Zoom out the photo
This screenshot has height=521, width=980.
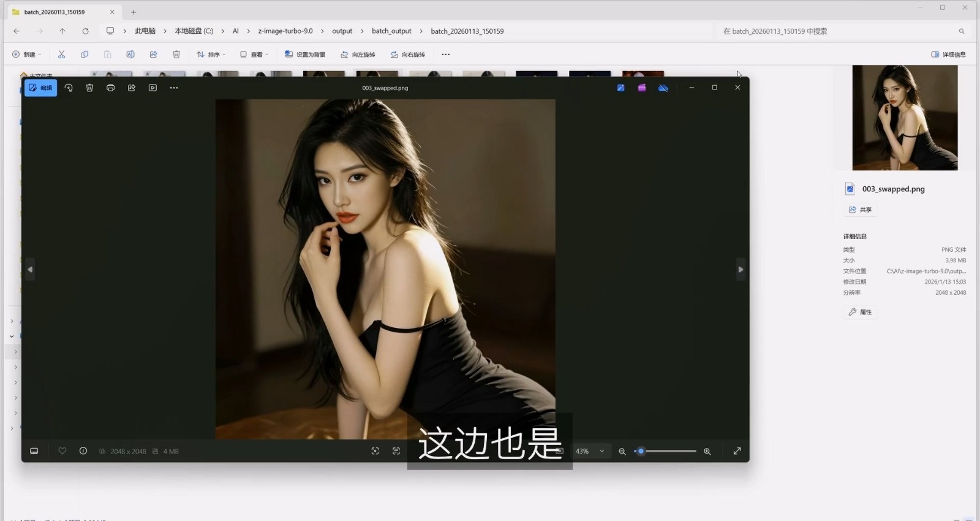click(622, 451)
